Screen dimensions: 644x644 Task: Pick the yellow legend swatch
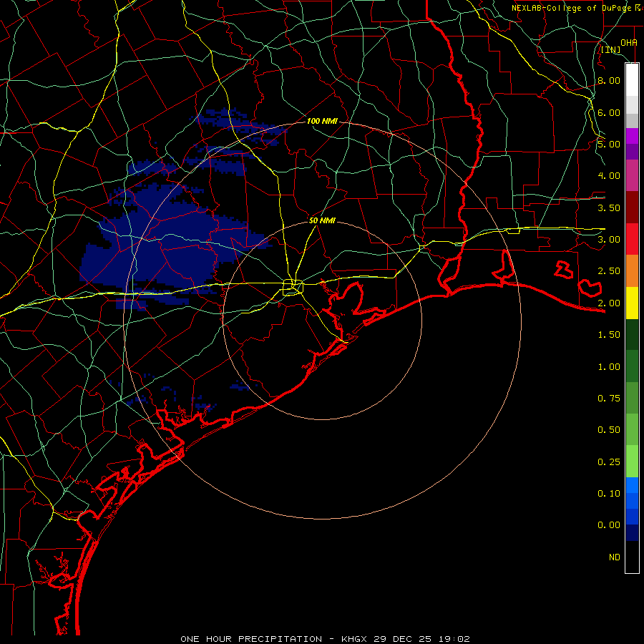click(632, 303)
